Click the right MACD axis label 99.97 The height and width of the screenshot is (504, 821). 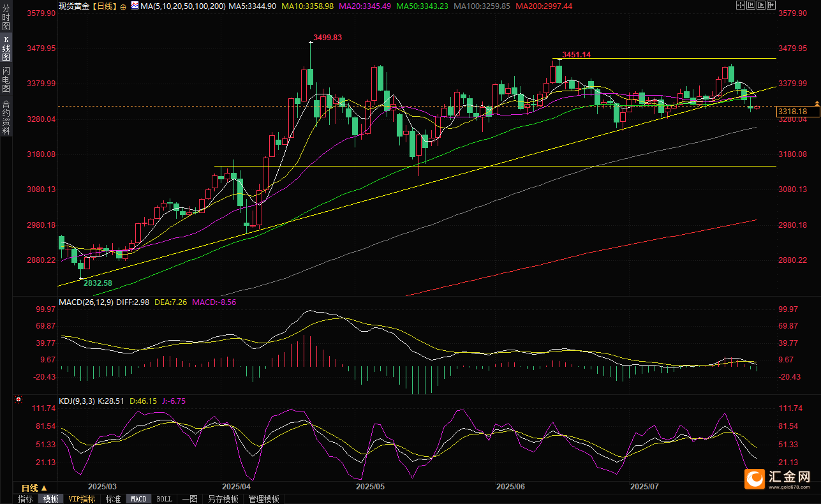coord(788,309)
